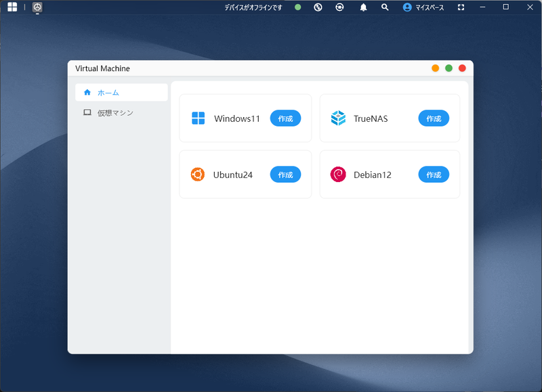Image resolution: width=542 pixels, height=392 pixels.
Task: Click the home icon in sidebar
Action: [x=87, y=92]
